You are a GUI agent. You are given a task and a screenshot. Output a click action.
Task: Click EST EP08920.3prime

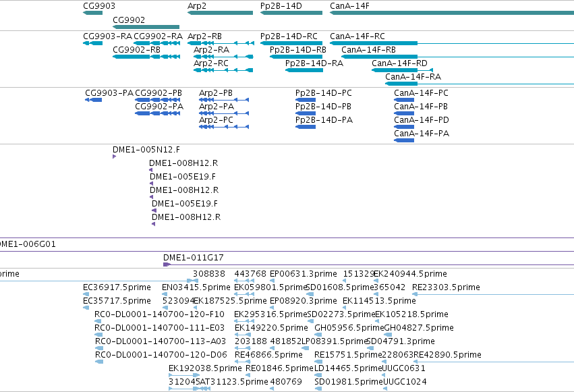pos(272,308)
